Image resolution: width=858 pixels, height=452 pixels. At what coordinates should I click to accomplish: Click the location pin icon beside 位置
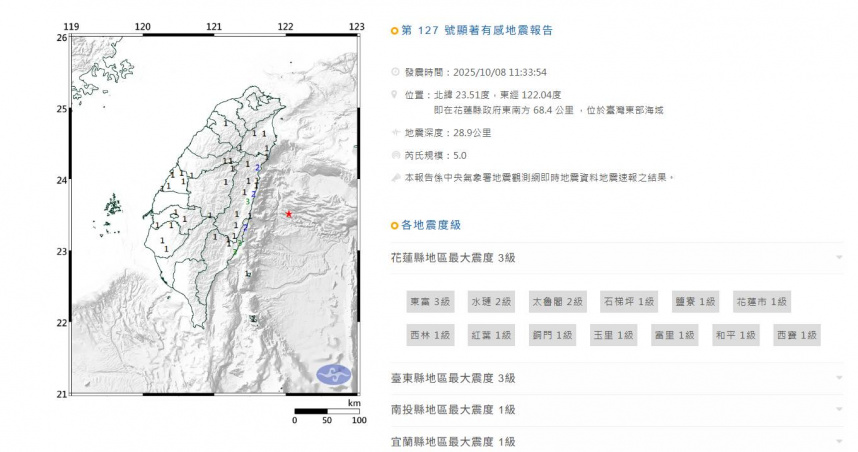[x=395, y=95]
